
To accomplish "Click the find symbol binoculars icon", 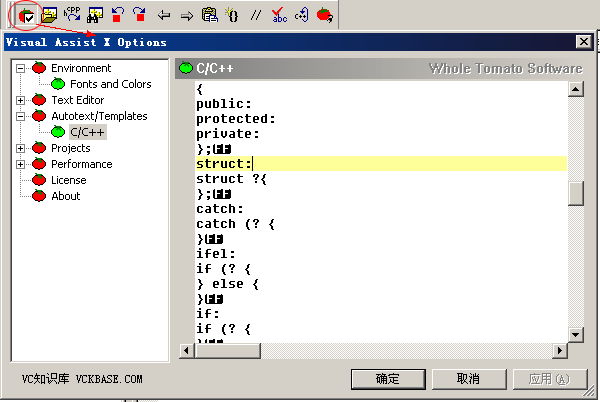I will tap(95, 15).
